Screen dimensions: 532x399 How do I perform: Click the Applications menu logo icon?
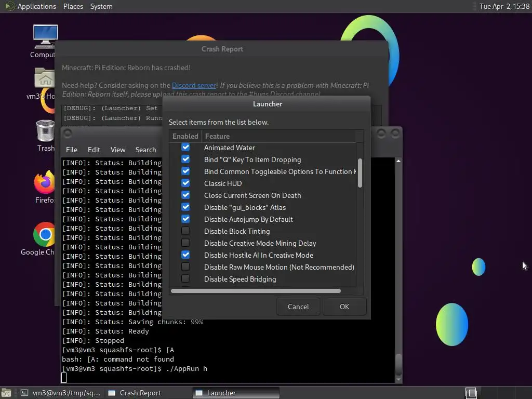tap(10, 6)
